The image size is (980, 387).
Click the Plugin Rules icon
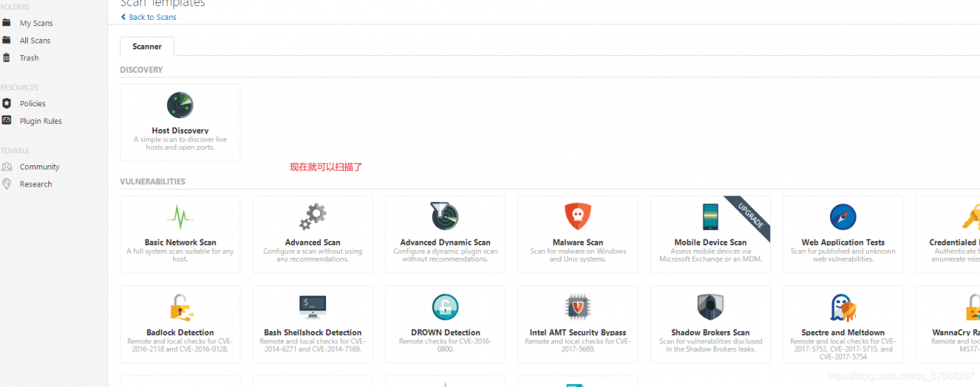(6, 121)
